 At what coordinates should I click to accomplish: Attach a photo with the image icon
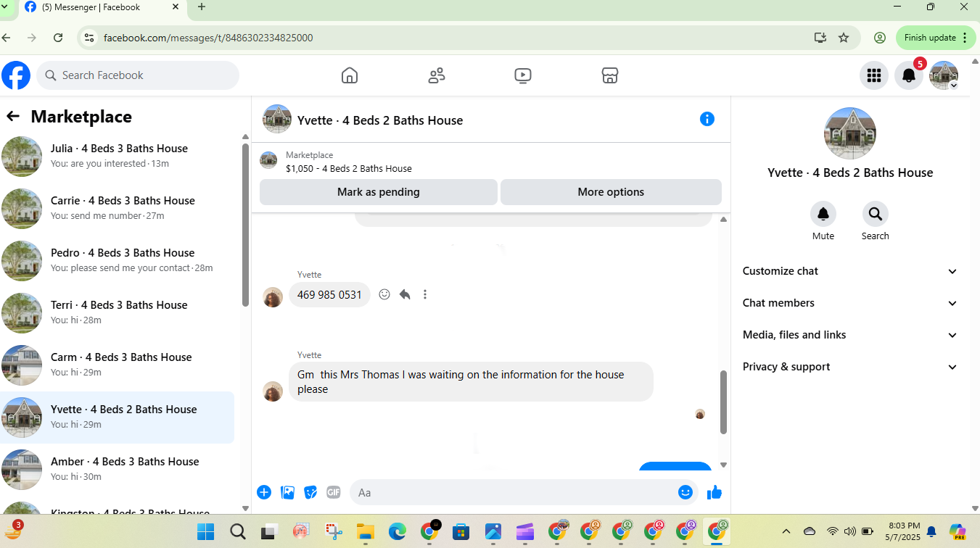tap(287, 492)
